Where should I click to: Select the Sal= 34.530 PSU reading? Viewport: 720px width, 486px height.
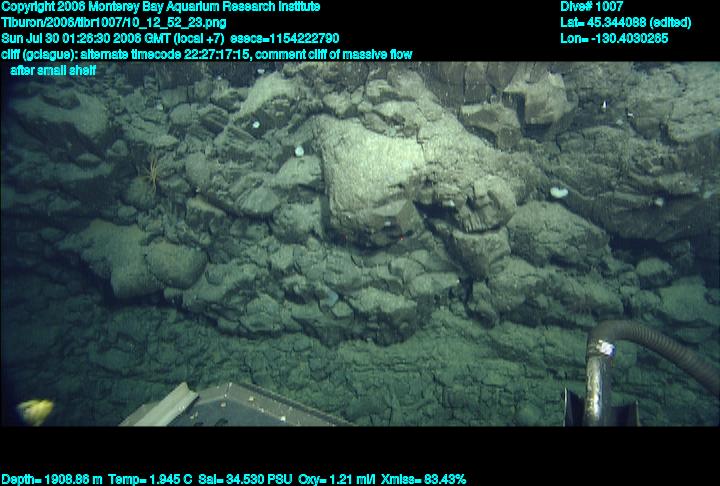coord(245,480)
